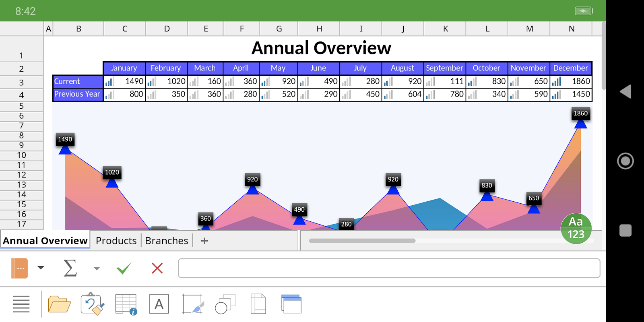Expand dropdown next to orange notebook icon

click(x=41, y=268)
